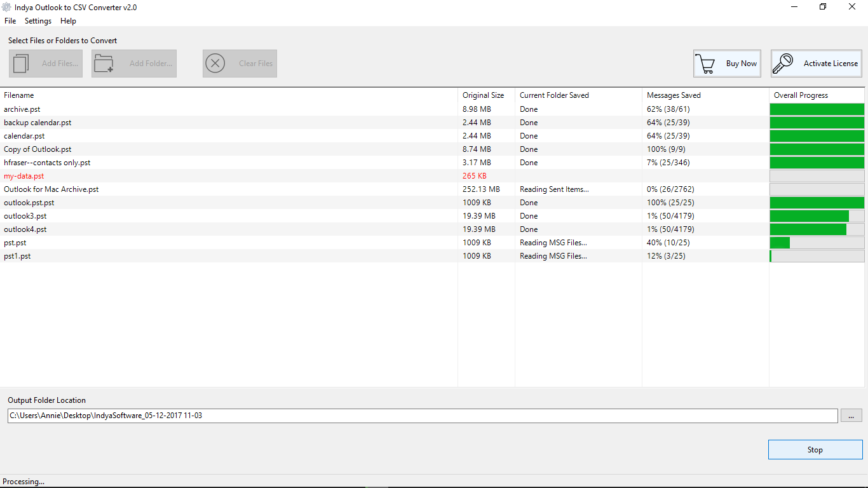Select hfraser--contacts only.pst filename
868x488 pixels.
click(47, 163)
